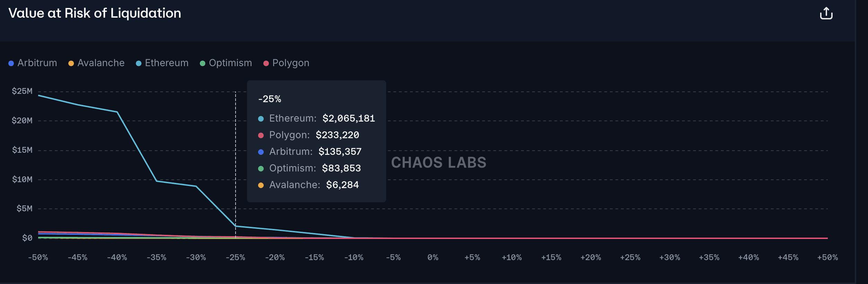Toggle the Ethereum series legend label
The height and width of the screenshot is (284, 868).
[x=167, y=63]
